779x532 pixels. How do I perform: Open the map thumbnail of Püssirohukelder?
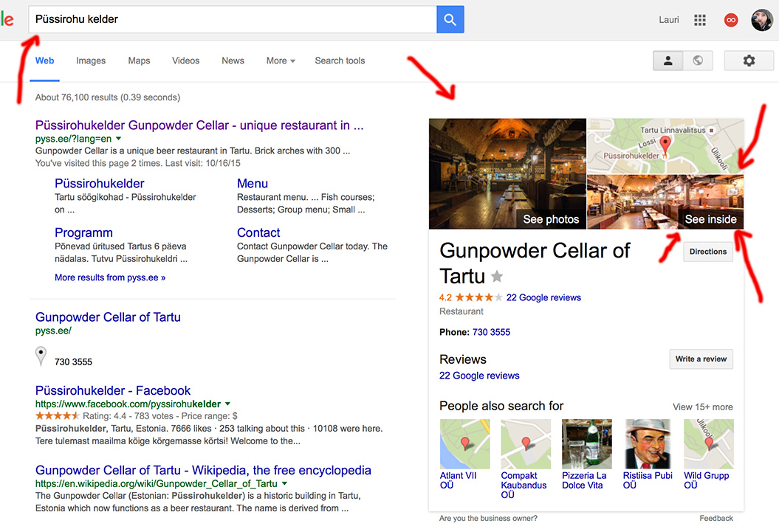point(666,146)
